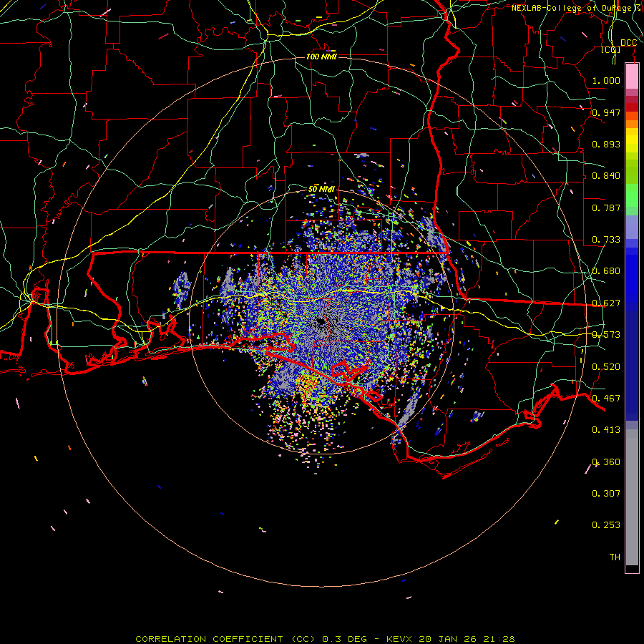This screenshot has width=644, height=644.
Task: Click the 50 NMI range ring label
Action: (x=321, y=190)
